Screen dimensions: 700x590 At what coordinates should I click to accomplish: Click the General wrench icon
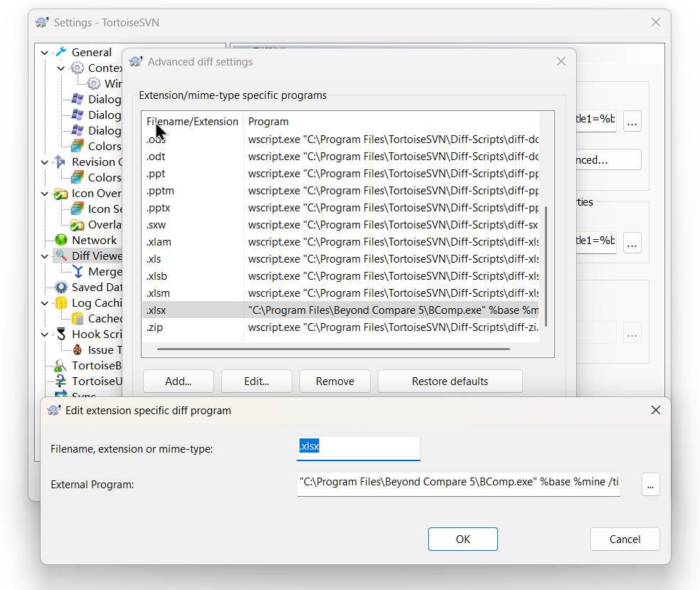pos(61,52)
